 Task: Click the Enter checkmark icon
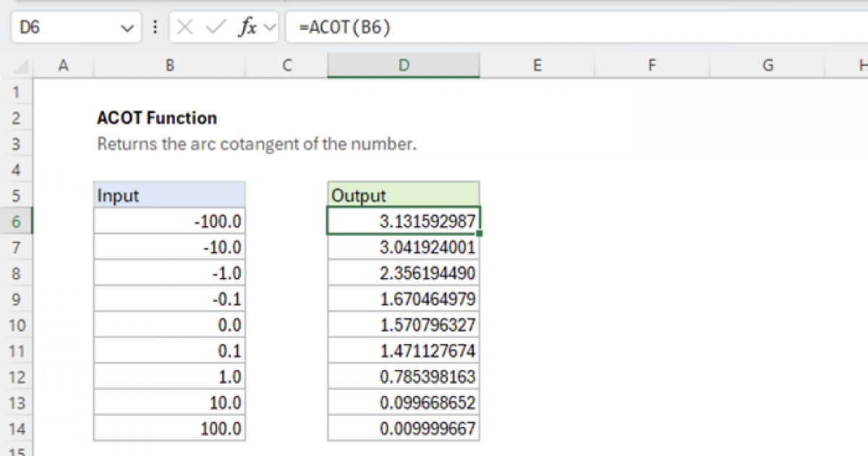(x=214, y=28)
